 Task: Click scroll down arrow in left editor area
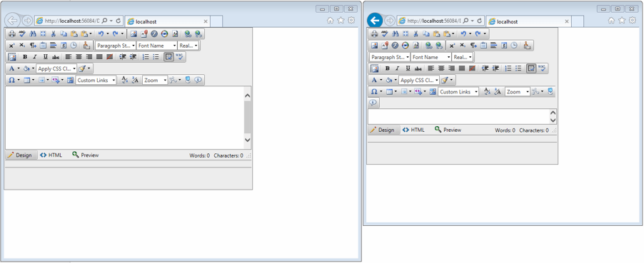click(247, 140)
